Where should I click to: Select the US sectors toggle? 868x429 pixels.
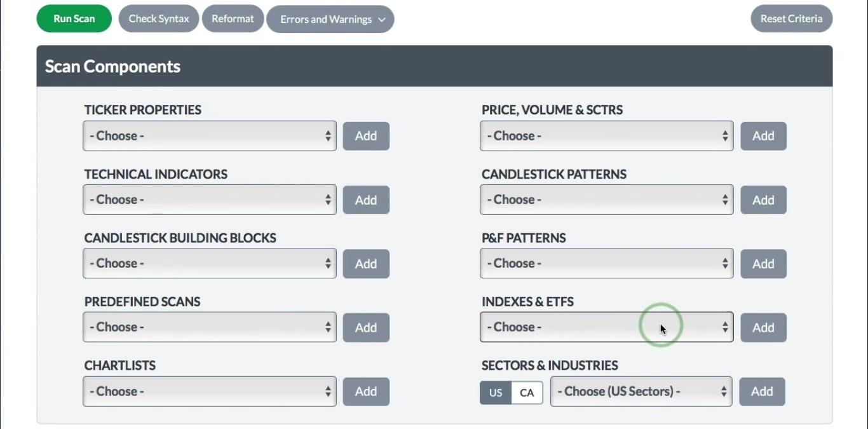click(x=496, y=393)
